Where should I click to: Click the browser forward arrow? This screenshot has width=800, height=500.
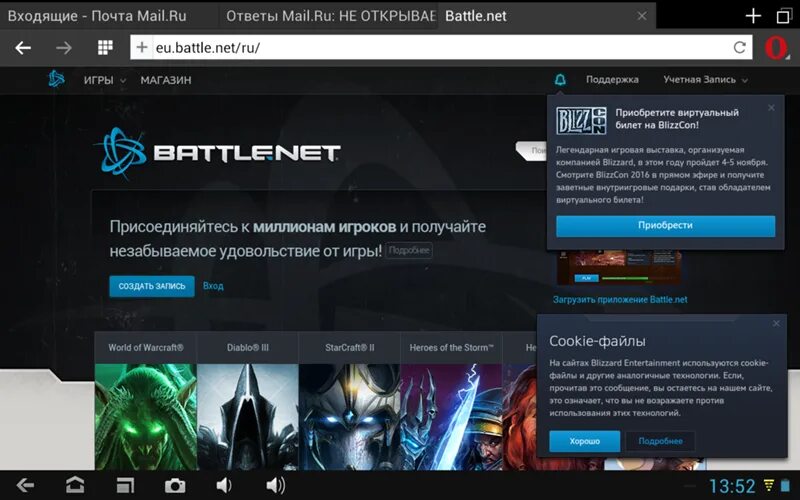click(64, 48)
